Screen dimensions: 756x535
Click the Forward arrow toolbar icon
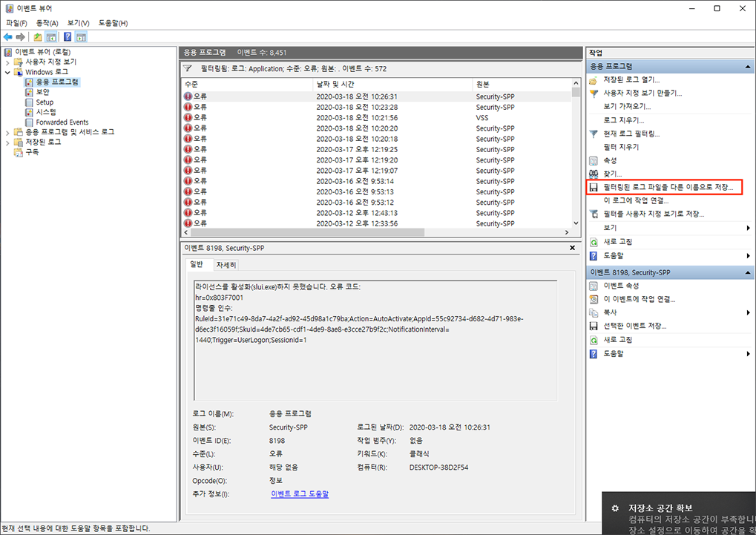[20, 37]
